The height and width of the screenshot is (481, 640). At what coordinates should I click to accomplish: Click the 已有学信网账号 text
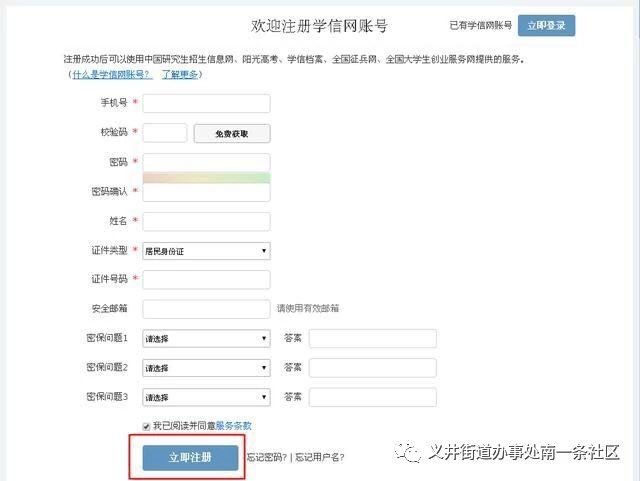pos(480,25)
